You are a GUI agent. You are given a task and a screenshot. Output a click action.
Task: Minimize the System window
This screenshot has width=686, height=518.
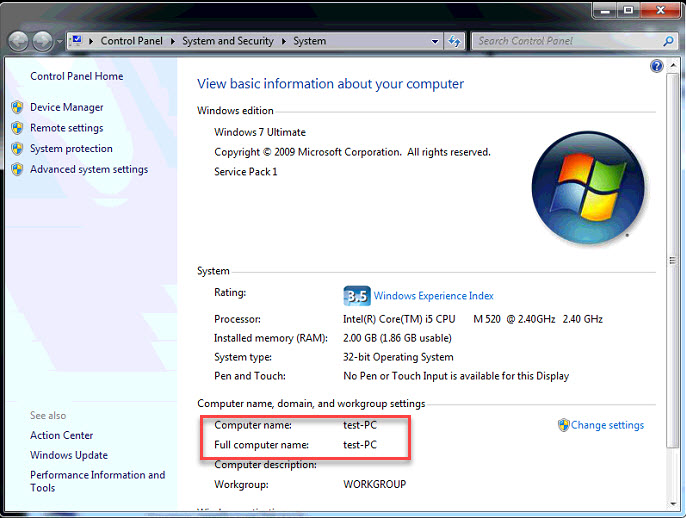(x=605, y=10)
